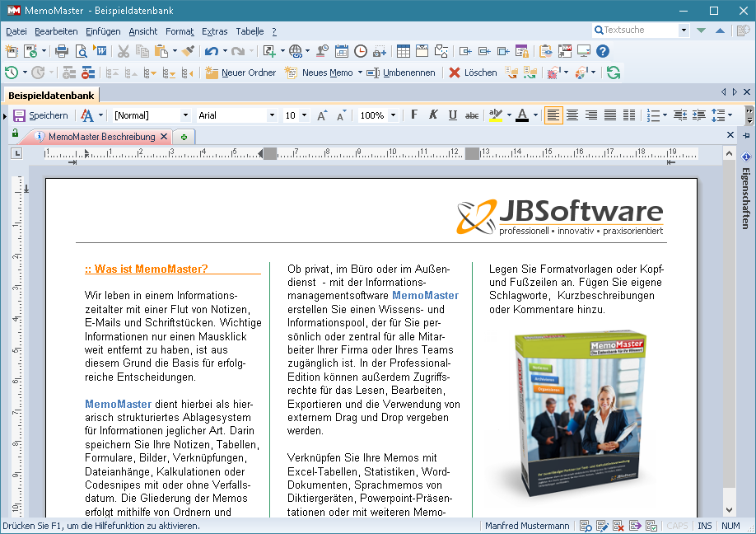The height and width of the screenshot is (534, 756).
Task: Apply black font color
Action: [522, 115]
